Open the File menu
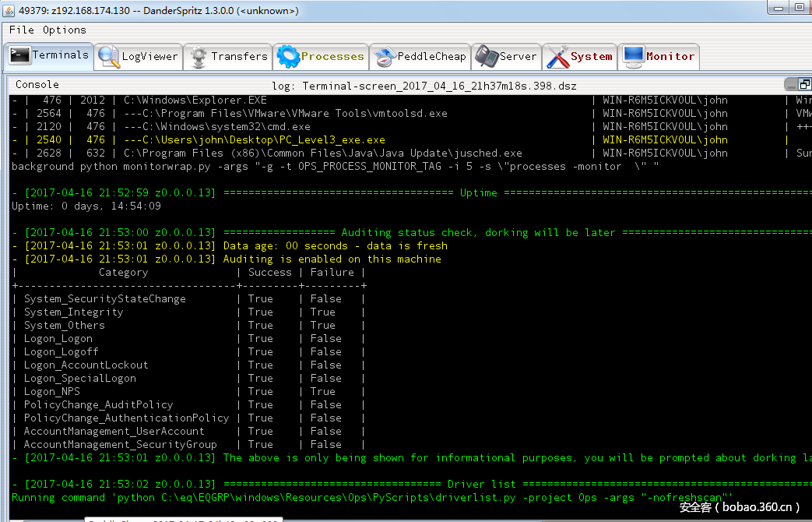 pyautogui.click(x=21, y=30)
